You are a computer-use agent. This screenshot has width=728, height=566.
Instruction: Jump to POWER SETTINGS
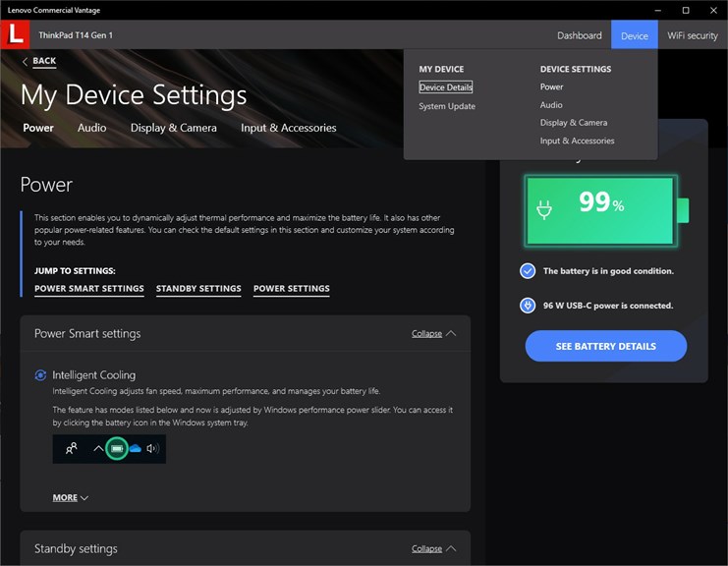(x=291, y=289)
